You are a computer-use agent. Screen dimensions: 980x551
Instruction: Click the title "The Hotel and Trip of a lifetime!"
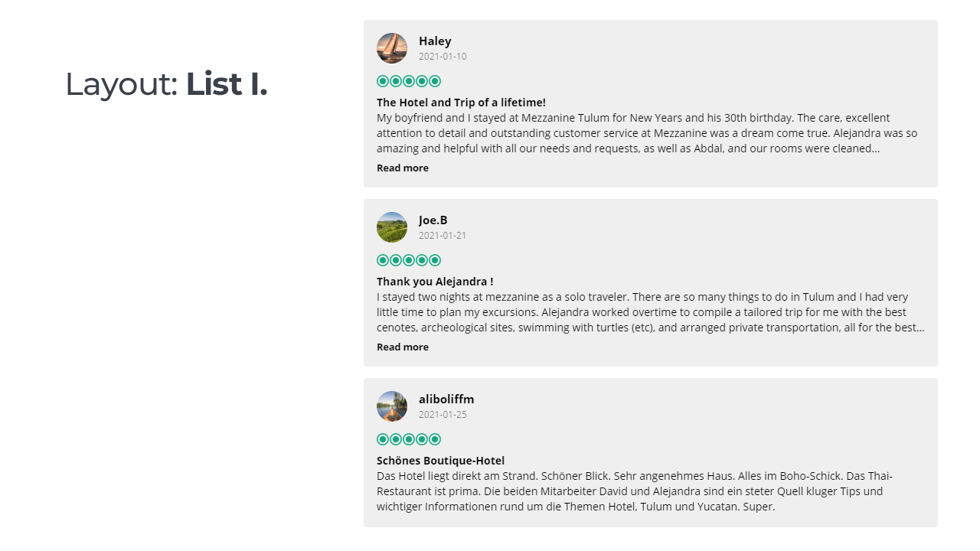[461, 103]
